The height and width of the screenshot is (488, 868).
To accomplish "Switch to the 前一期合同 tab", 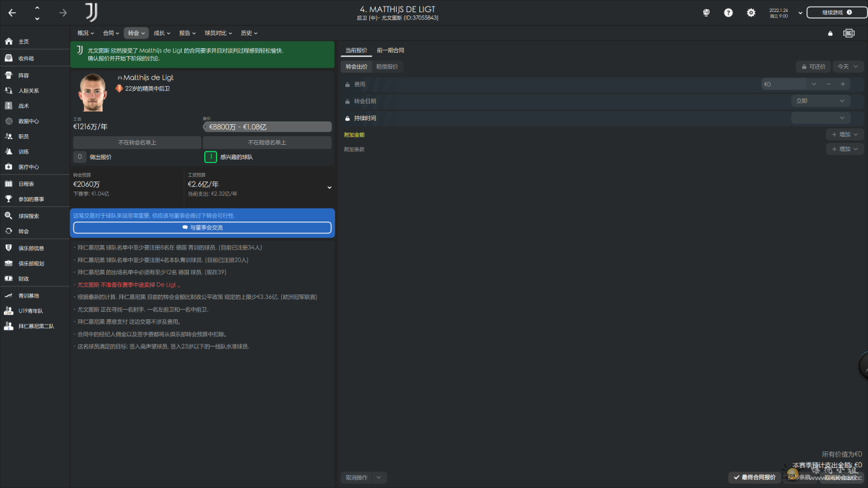I will click(390, 50).
